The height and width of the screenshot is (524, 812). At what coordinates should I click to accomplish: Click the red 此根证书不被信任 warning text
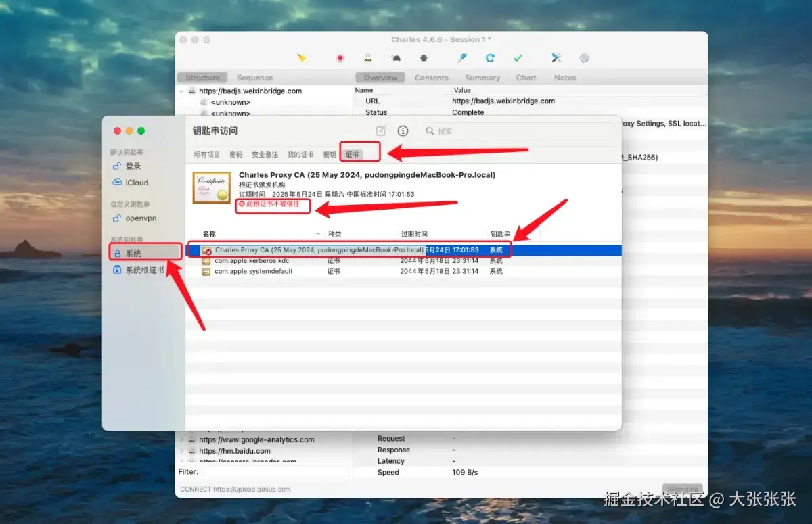(x=273, y=204)
